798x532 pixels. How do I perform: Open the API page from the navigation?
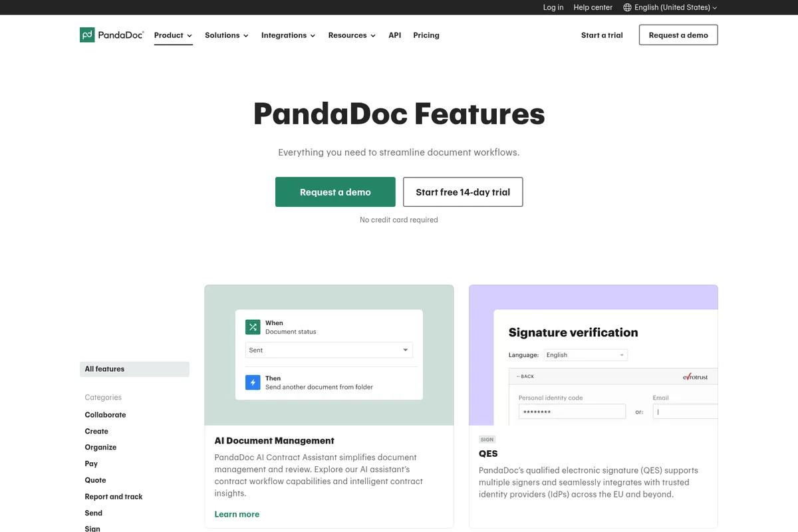click(x=394, y=35)
